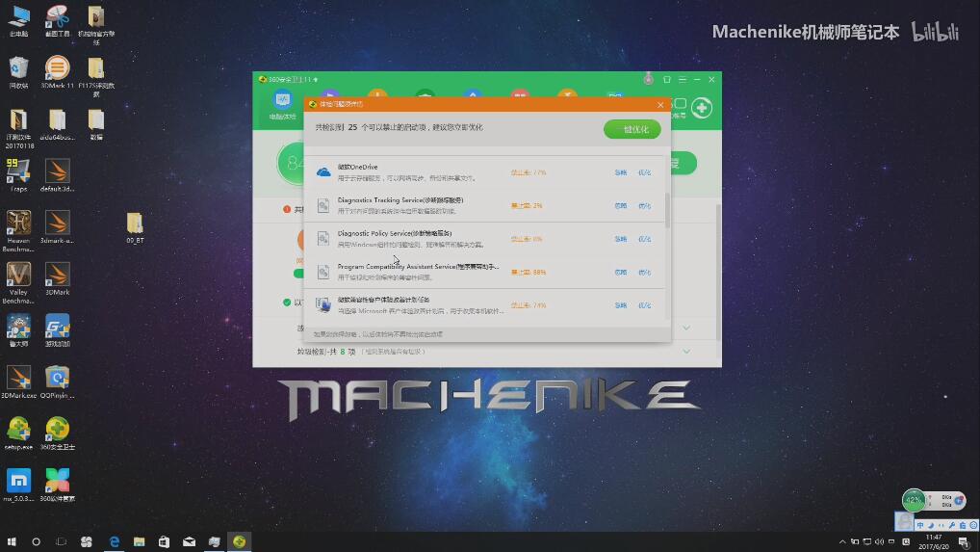Screen dimensions: 980x552
Task: Click the dialog list scrollbar thumb
Action: [667, 210]
